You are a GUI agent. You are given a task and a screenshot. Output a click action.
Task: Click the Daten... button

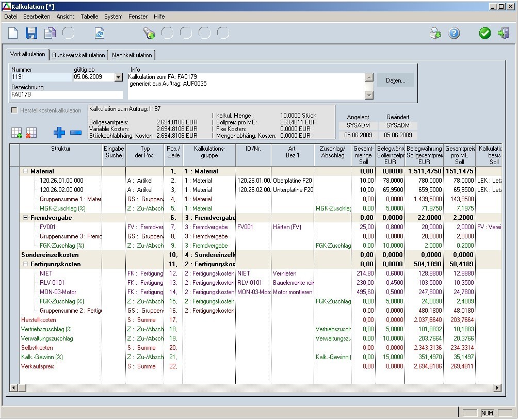(x=396, y=80)
